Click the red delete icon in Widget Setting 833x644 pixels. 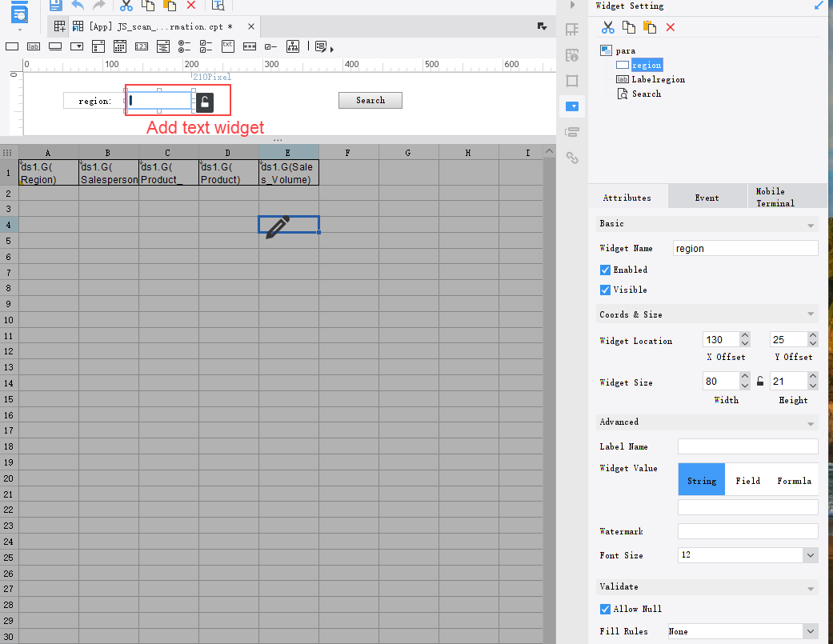pyautogui.click(x=671, y=27)
